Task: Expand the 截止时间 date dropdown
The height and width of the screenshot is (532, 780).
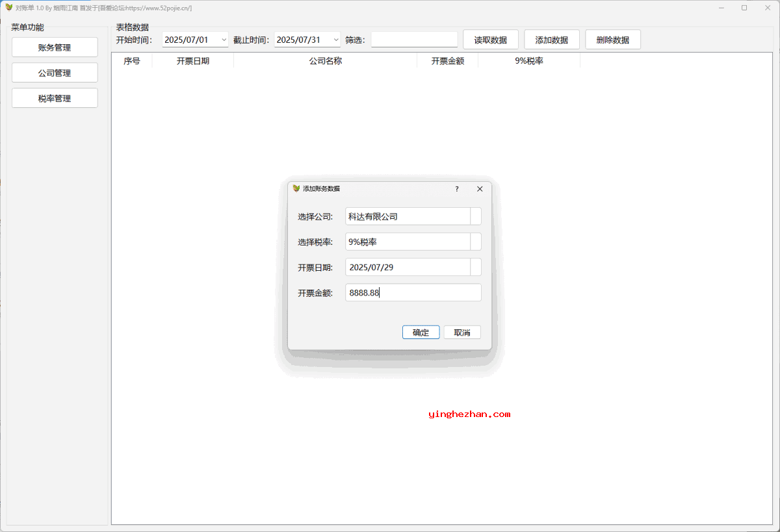Action: 336,40
